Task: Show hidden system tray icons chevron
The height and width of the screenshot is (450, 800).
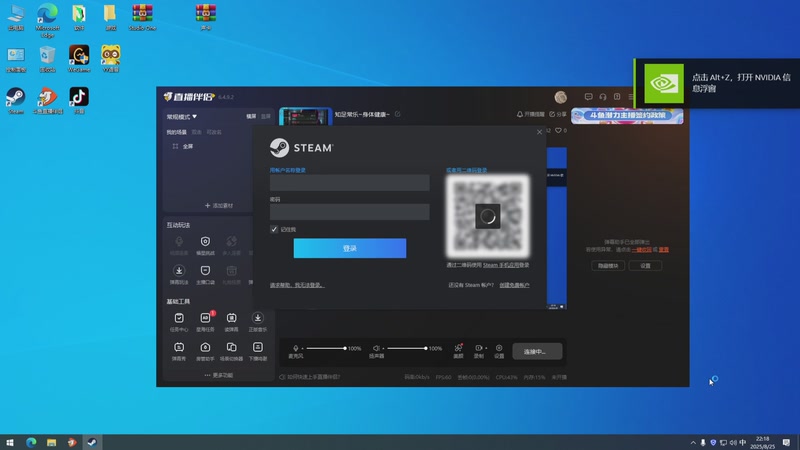Action: coord(693,442)
